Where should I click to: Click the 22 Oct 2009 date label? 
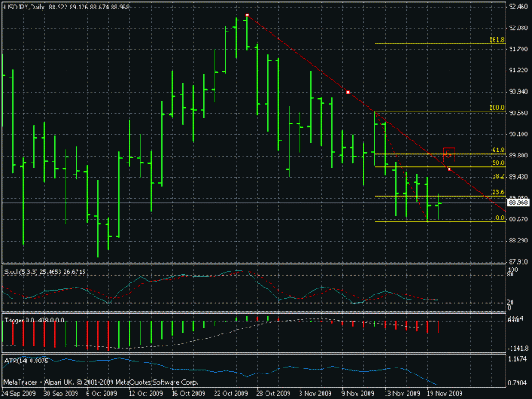pyautogui.click(x=231, y=394)
